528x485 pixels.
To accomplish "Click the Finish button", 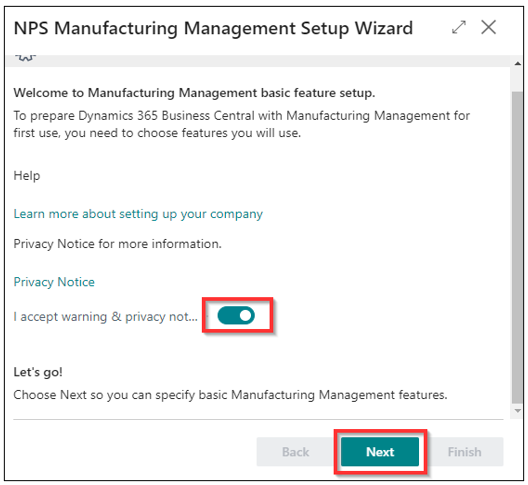I will pos(464,452).
